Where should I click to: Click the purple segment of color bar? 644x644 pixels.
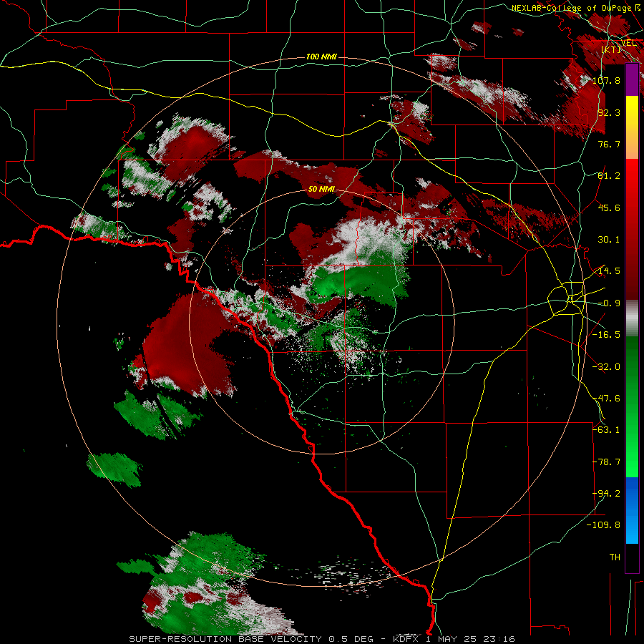tap(632, 80)
